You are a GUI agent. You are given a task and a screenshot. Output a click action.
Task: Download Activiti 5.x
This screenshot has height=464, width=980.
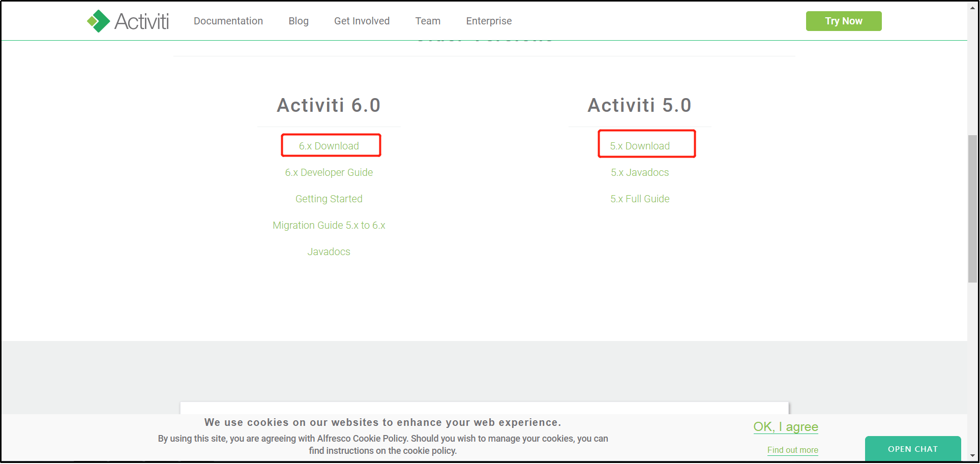pos(640,145)
